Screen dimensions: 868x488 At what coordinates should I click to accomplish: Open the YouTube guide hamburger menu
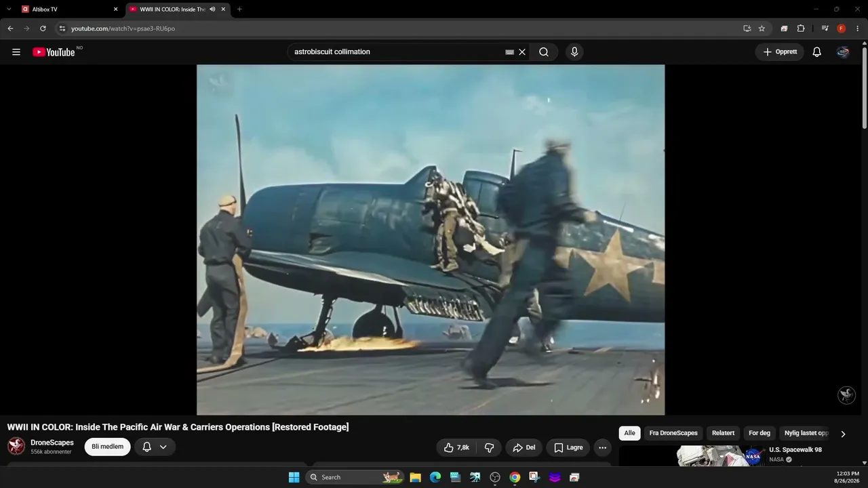(16, 52)
